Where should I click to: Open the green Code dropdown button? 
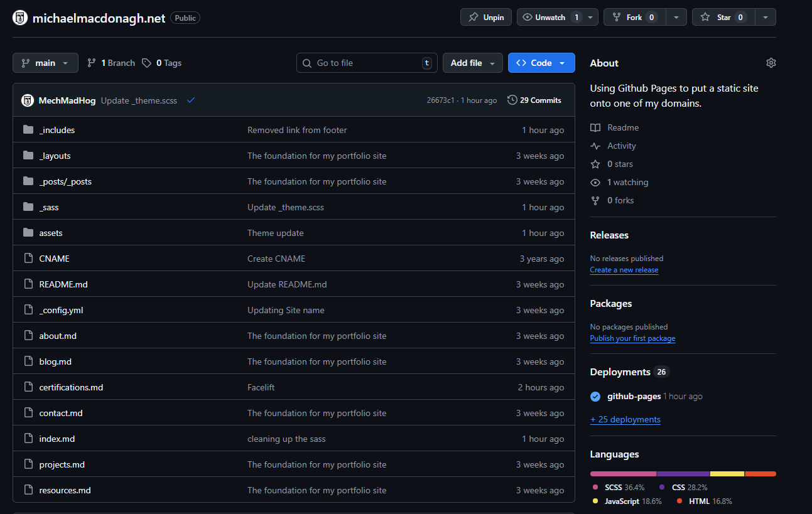(541, 63)
